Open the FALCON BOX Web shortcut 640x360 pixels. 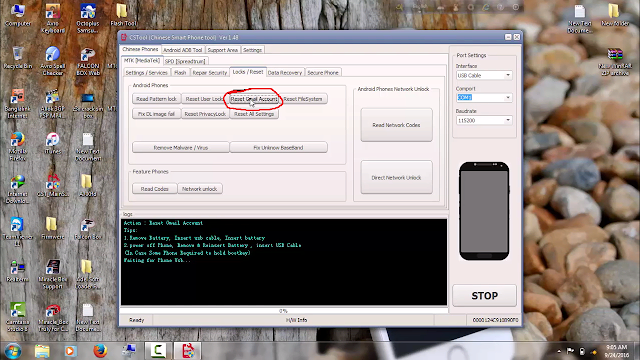(x=88, y=61)
